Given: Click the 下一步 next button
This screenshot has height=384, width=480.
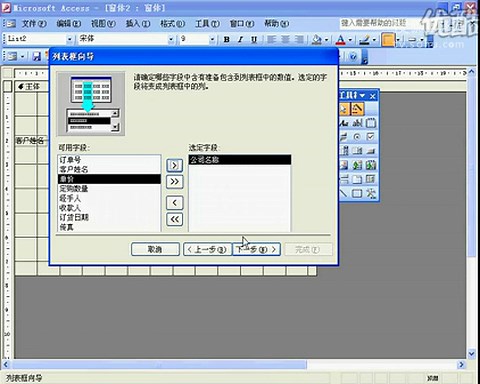Looking at the screenshot, I should 256,249.
